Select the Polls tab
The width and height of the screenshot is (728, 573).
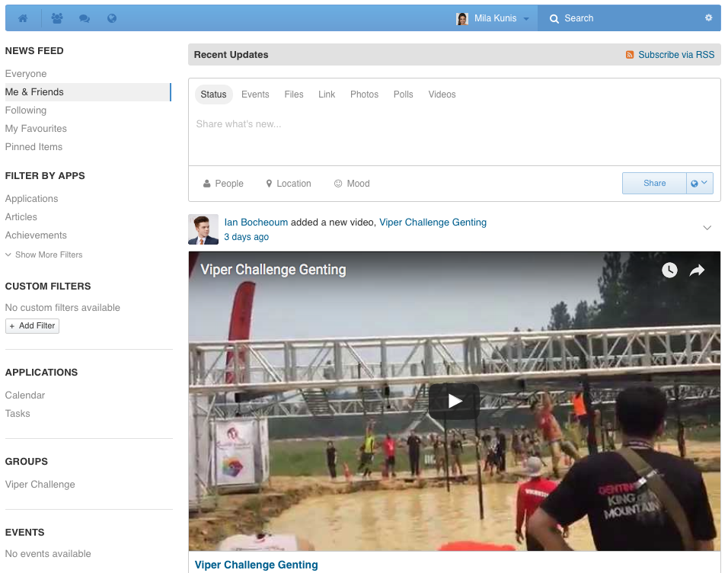coord(403,94)
